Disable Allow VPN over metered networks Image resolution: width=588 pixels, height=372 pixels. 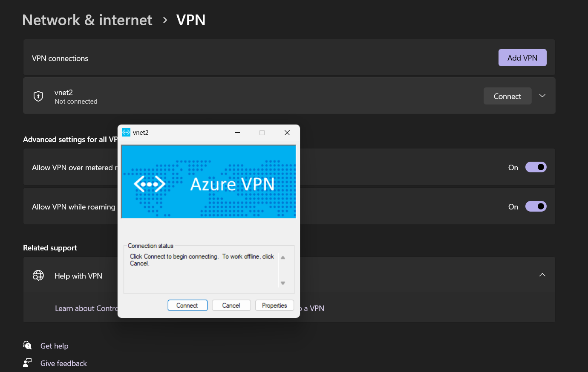(x=536, y=167)
